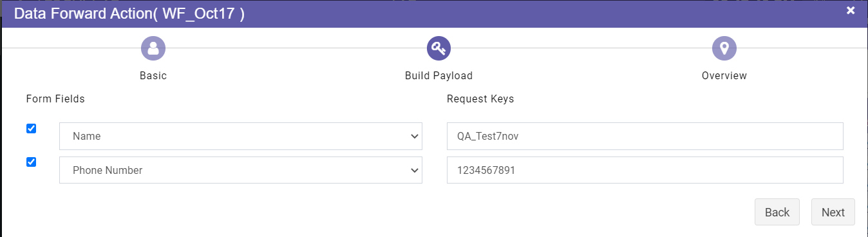The height and width of the screenshot is (237, 868).
Task: Select the Build Payload key icon
Action: pos(439,48)
